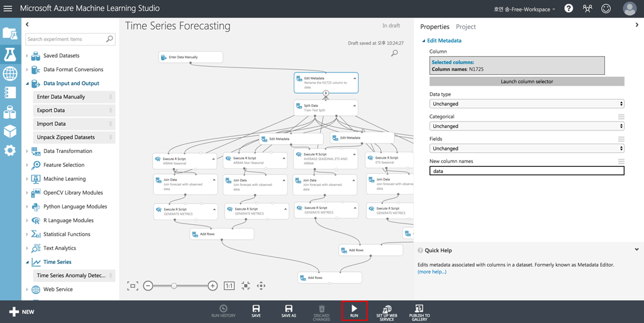644x323 pixels.
Task: Open the hamburger navigation menu
Action: pos(8,8)
